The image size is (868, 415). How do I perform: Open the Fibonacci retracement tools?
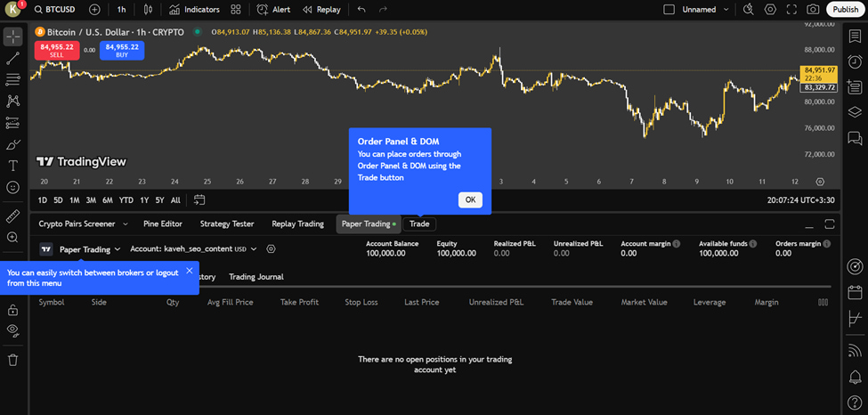point(12,80)
